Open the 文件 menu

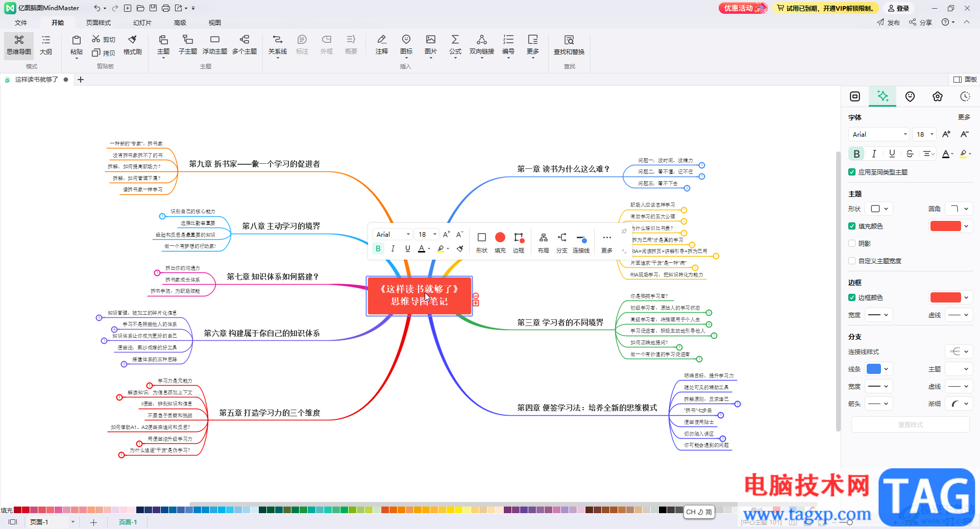tap(21, 22)
